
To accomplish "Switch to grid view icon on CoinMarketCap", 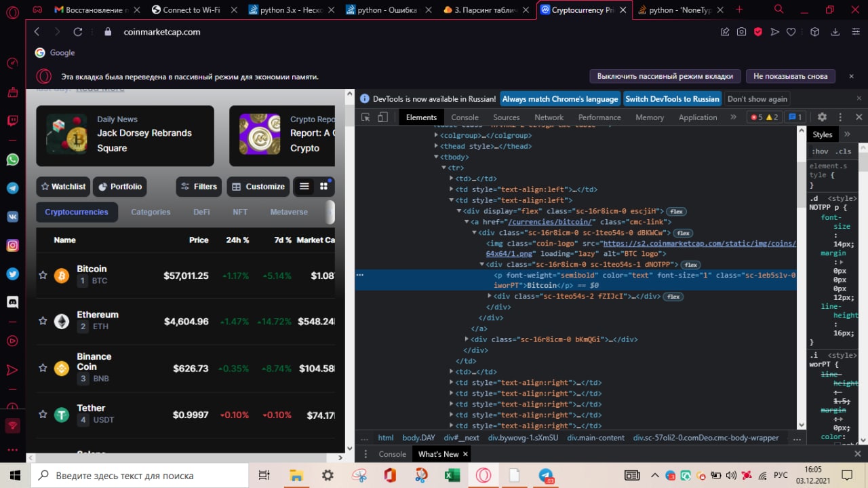I will (x=324, y=186).
